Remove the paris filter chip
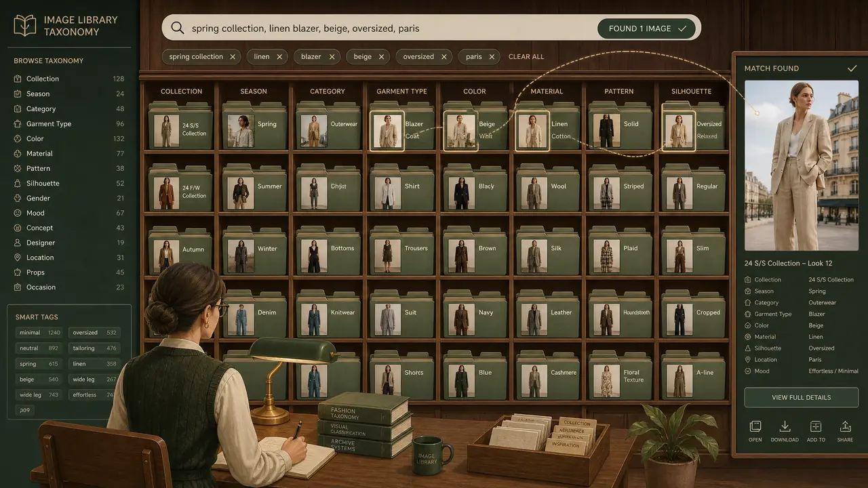Viewport: 868px width, 488px height. click(x=492, y=57)
